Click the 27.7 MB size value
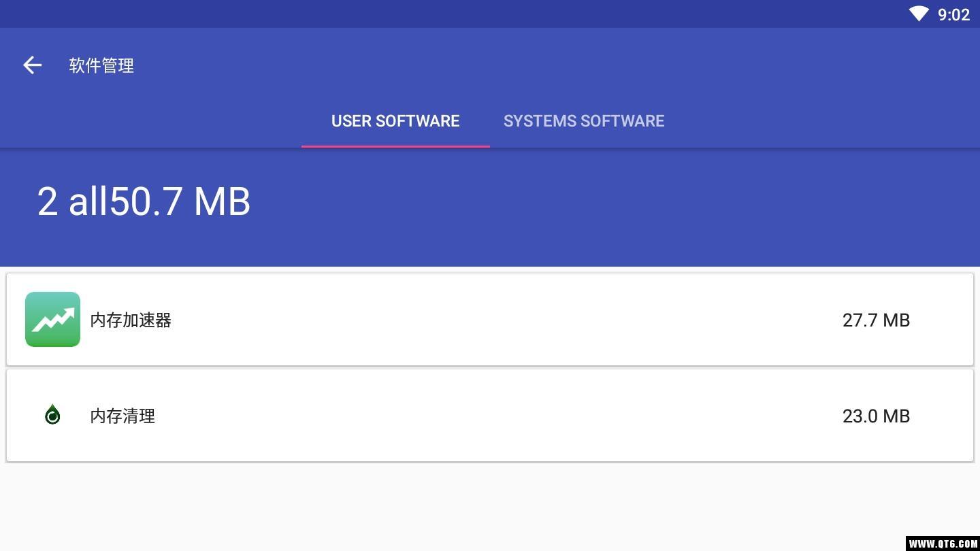 click(876, 320)
